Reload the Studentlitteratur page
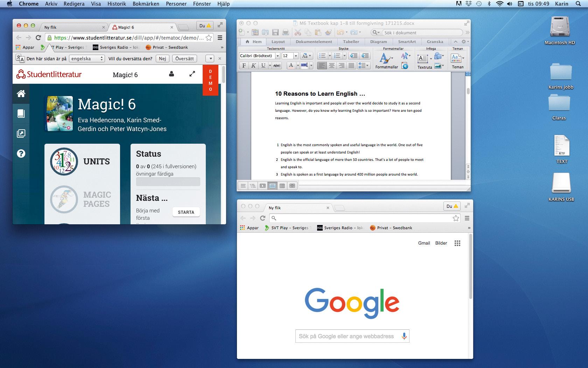 click(x=38, y=38)
